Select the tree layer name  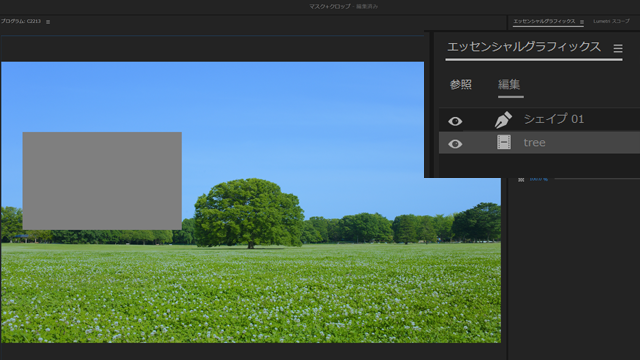[x=534, y=142]
